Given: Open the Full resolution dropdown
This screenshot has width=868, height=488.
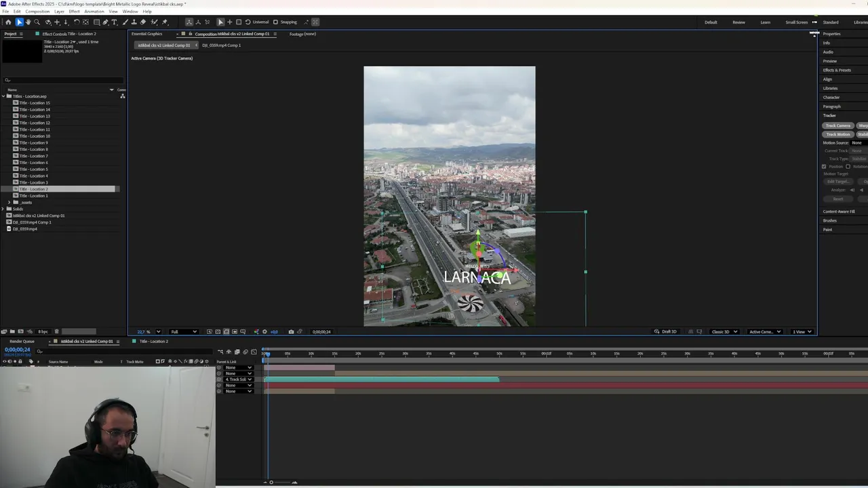Looking at the screenshot, I should 184,332.
